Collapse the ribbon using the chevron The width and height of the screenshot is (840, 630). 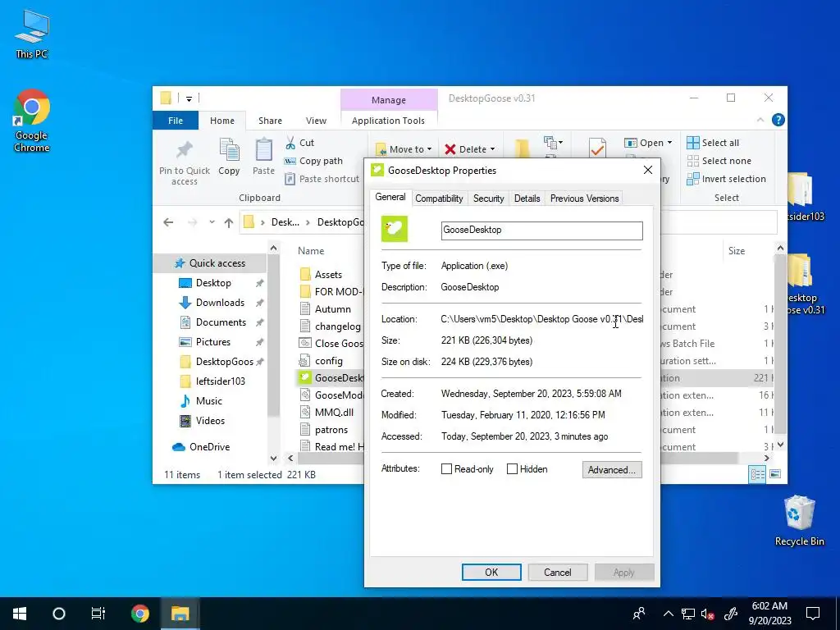(760, 120)
